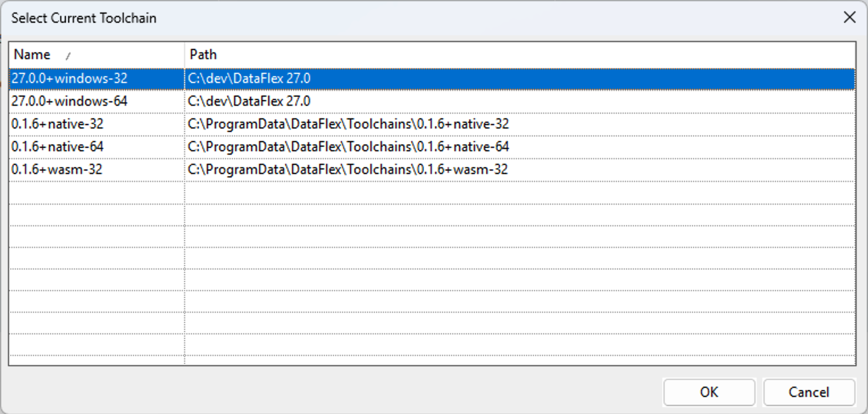Select the 0.1.6+native-32 toolchain name
Image resolution: width=868 pixels, height=414 pixels.
pyautogui.click(x=57, y=124)
